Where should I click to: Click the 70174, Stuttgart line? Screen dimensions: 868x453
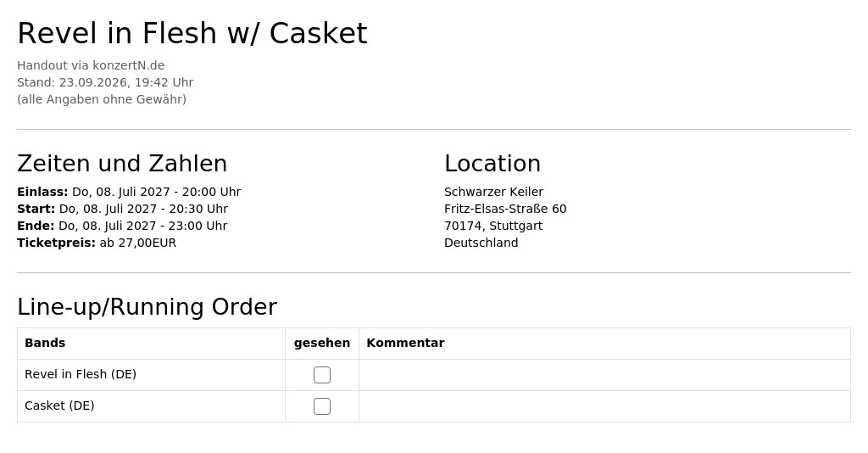tap(493, 226)
